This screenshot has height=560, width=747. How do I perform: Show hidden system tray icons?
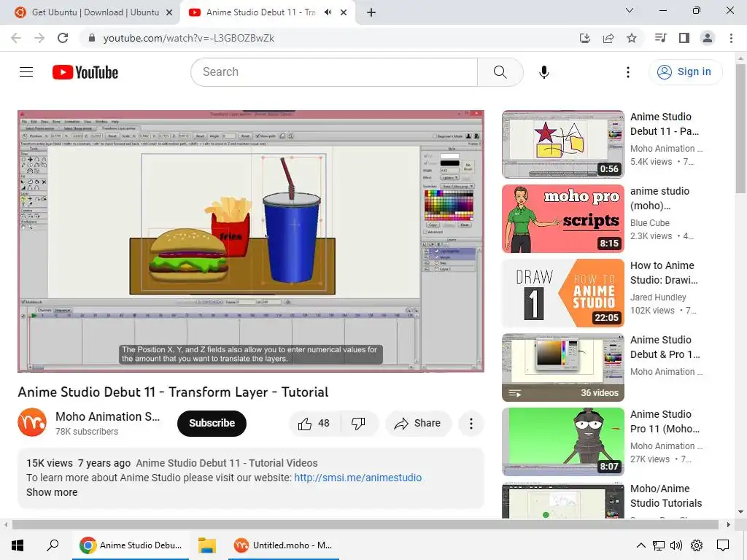tap(640, 545)
